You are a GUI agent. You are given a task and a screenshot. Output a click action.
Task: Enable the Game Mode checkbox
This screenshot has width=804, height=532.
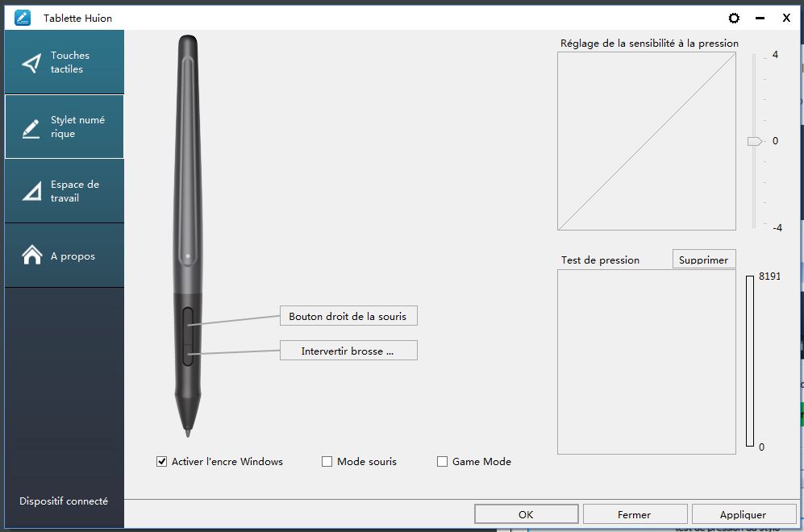tap(442, 462)
